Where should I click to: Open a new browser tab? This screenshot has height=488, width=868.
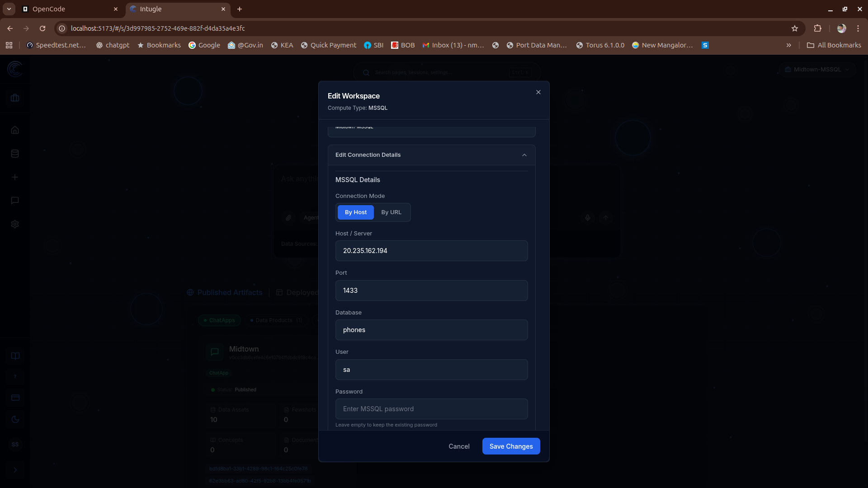point(240,9)
